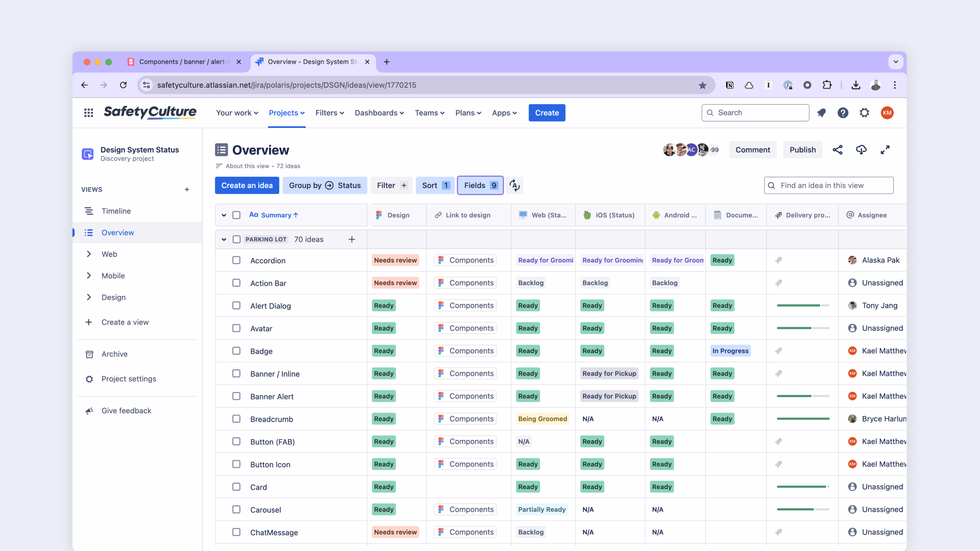
Task: Open notifications from the top bar
Action: tap(821, 113)
